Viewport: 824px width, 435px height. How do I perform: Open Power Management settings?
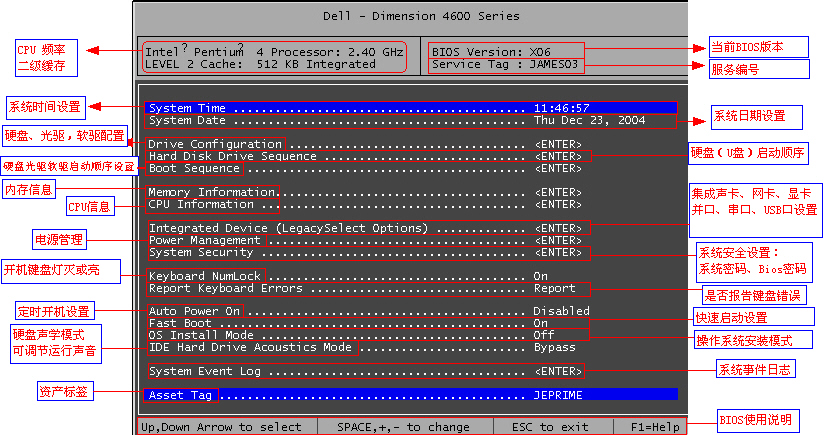point(206,240)
